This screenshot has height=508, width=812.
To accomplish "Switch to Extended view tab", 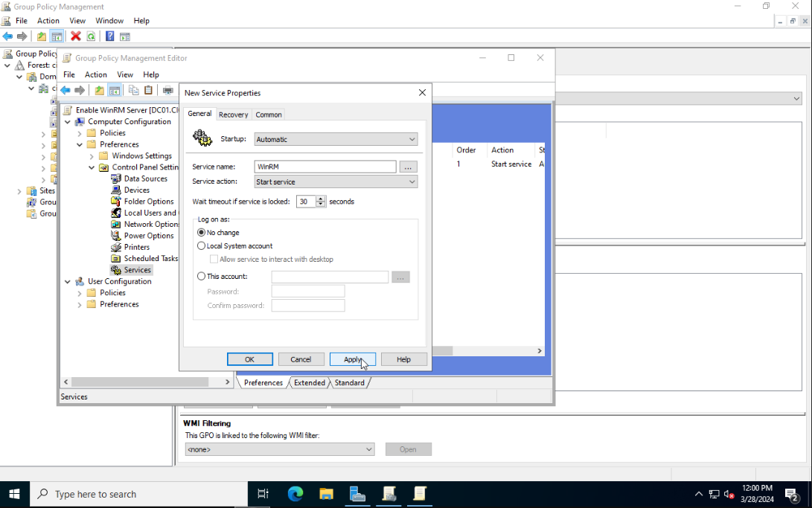I will (309, 383).
